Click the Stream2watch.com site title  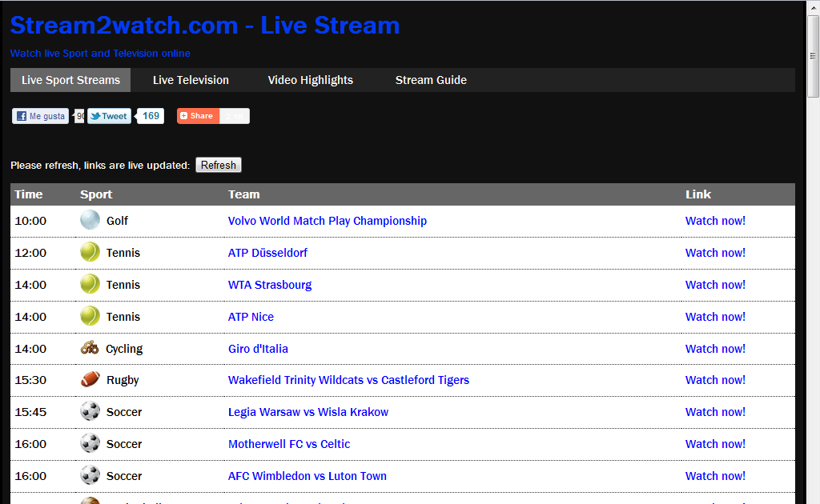click(204, 26)
